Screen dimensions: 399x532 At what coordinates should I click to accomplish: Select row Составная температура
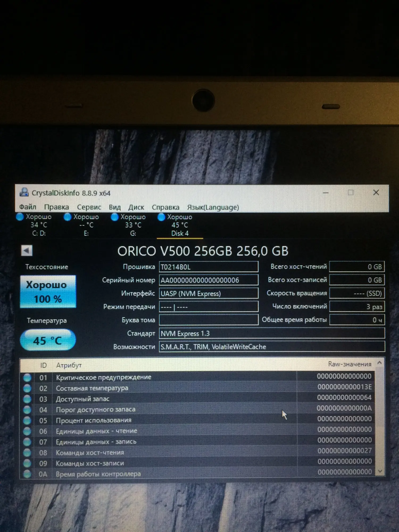[198, 388]
